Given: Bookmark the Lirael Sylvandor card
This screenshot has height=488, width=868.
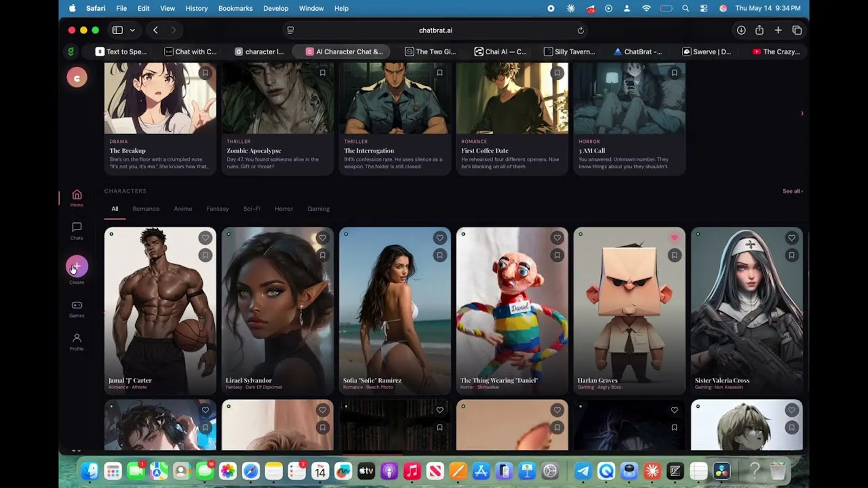Looking at the screenshot, I should (322, 255).
